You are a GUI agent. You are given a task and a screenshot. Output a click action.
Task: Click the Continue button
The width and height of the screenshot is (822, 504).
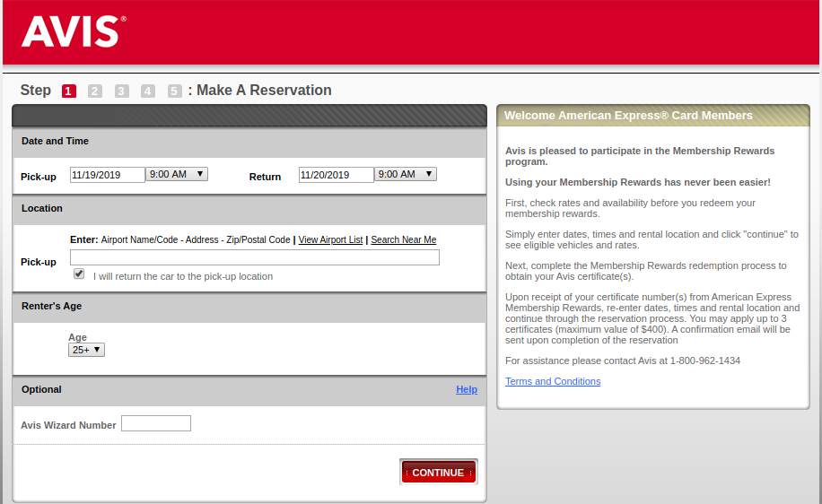[438, 473]
